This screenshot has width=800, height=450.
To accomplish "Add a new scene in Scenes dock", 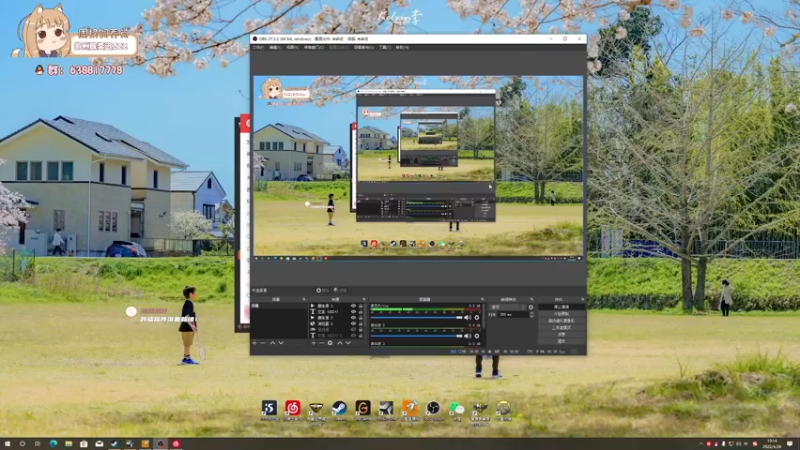I will tap(254, 343).
